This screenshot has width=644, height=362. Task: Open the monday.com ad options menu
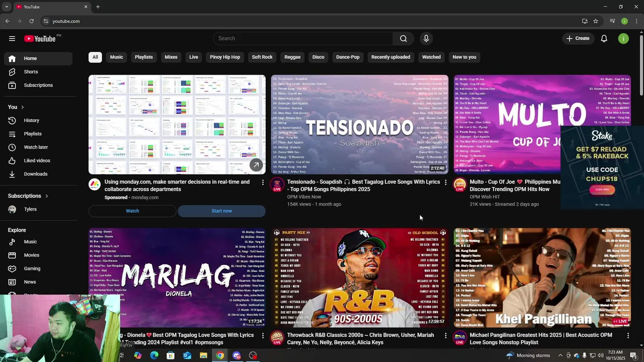(x=263, y=183)
